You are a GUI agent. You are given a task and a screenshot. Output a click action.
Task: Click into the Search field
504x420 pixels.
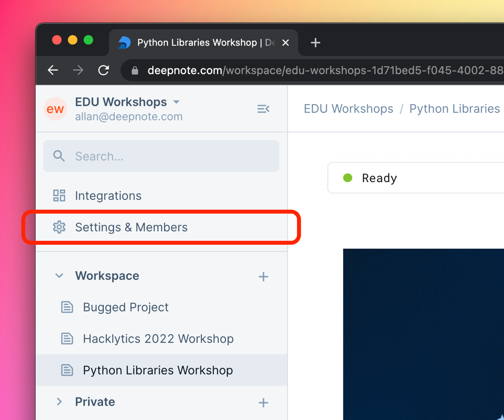tap(161, 156)
